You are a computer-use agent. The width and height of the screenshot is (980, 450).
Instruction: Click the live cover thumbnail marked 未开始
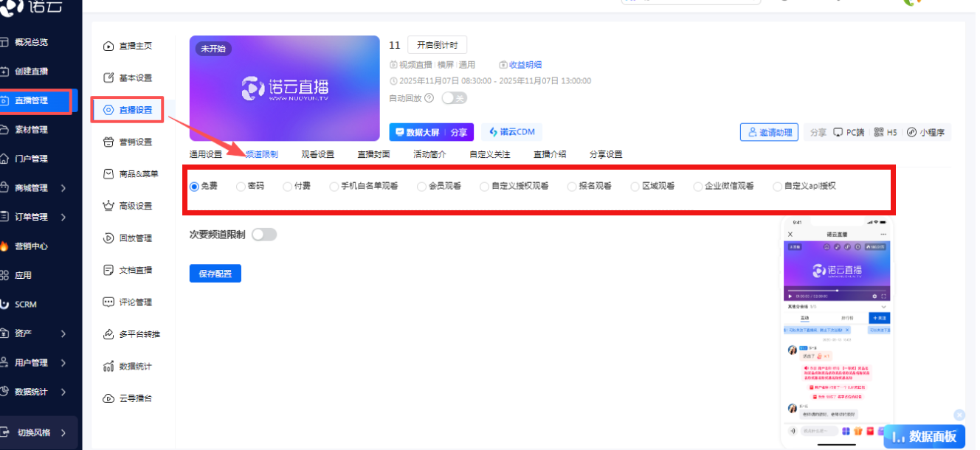(285, 88)
